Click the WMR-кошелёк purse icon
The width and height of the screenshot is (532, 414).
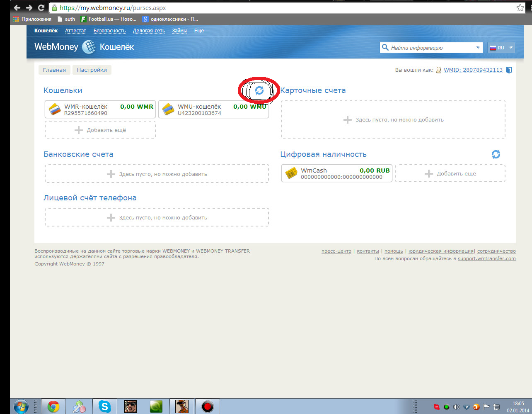click(55, 110)
